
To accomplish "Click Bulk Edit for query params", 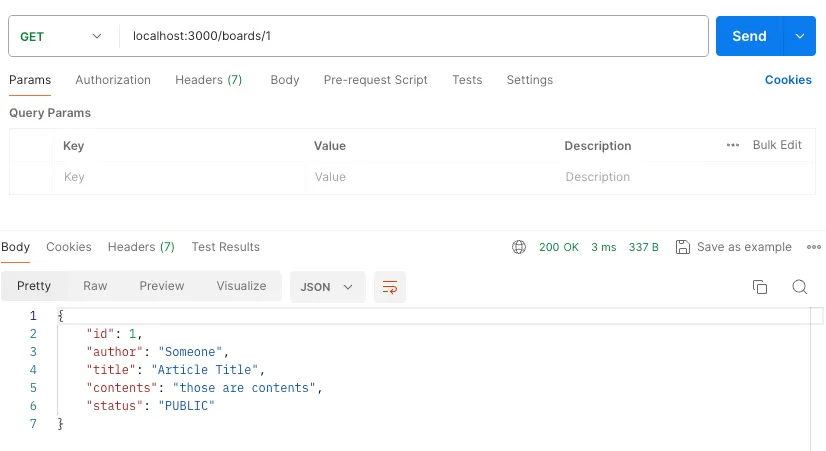I will (x=777, y=145).
